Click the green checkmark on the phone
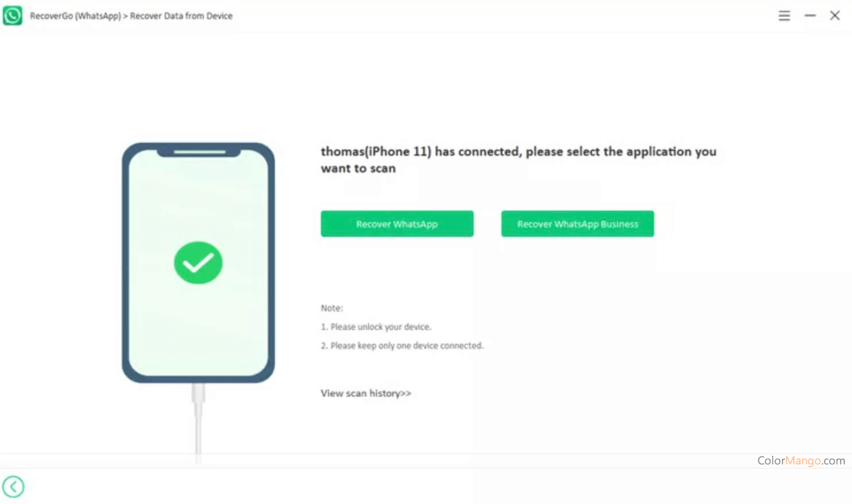Viewport: 852px width, 504px height. (198, 263)
